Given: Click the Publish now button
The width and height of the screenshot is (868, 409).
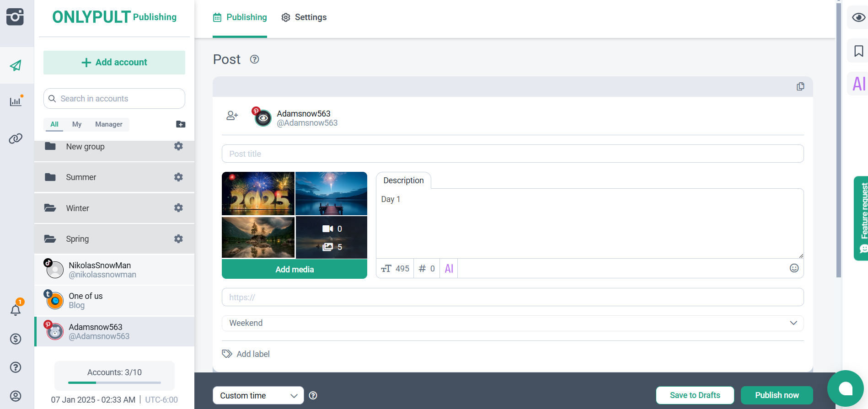Looking at the screenshot, I should (x=777, y=395).
